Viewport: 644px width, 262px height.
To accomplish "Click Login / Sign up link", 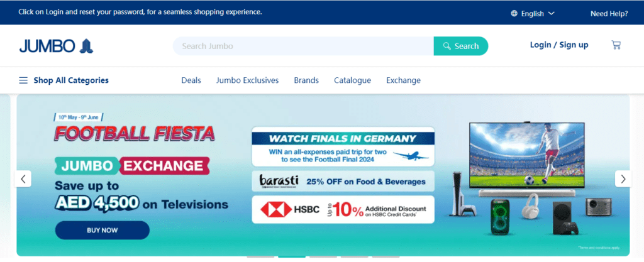I will 559,45.
